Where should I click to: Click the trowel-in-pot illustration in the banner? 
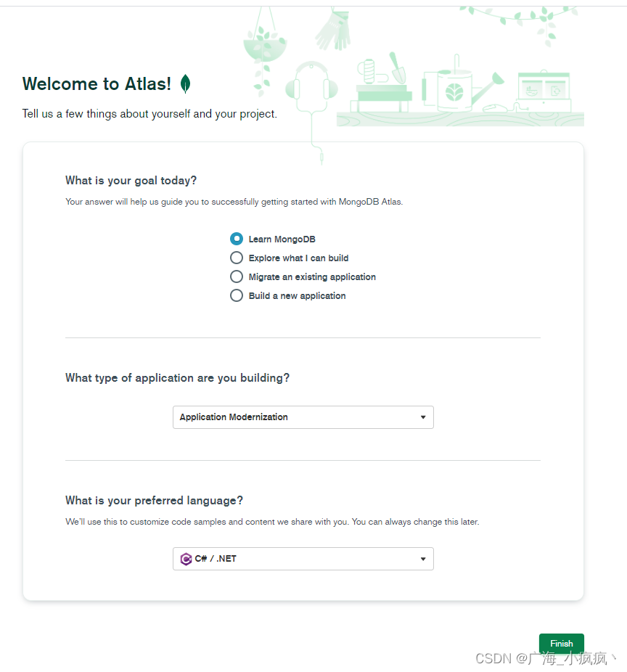(x=397, y=70)
